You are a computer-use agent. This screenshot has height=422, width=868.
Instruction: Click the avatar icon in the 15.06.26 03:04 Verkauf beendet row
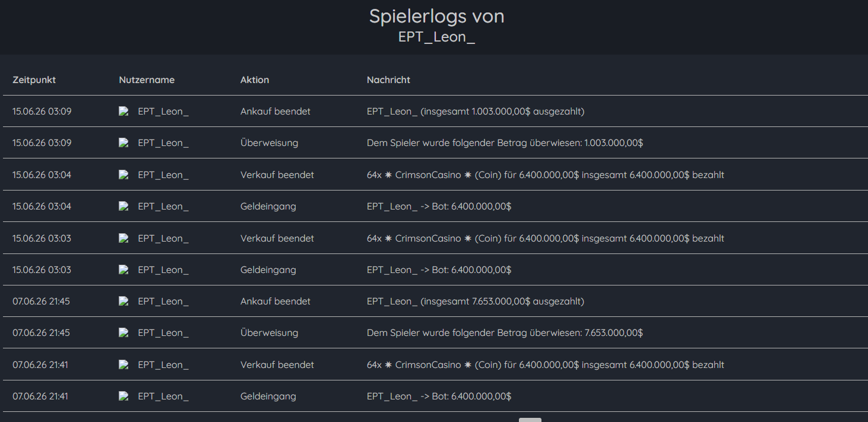[x=123, y=174]
